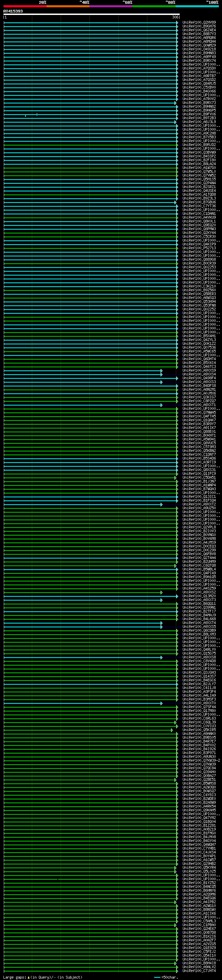The width and height of the screenshot is (222, 980).
Task: Select label UniRef100_B9T2B3
Action: [199, 118]
